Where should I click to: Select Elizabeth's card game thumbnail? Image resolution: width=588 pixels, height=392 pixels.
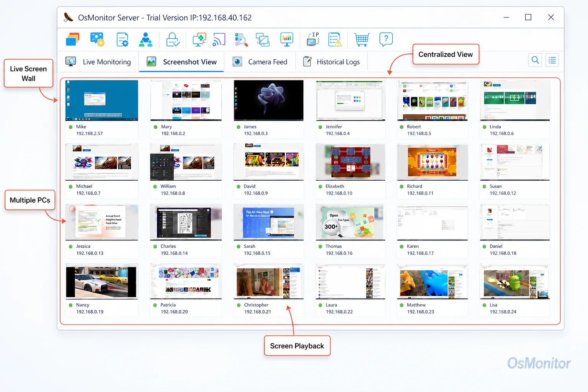tap(350, 162)
